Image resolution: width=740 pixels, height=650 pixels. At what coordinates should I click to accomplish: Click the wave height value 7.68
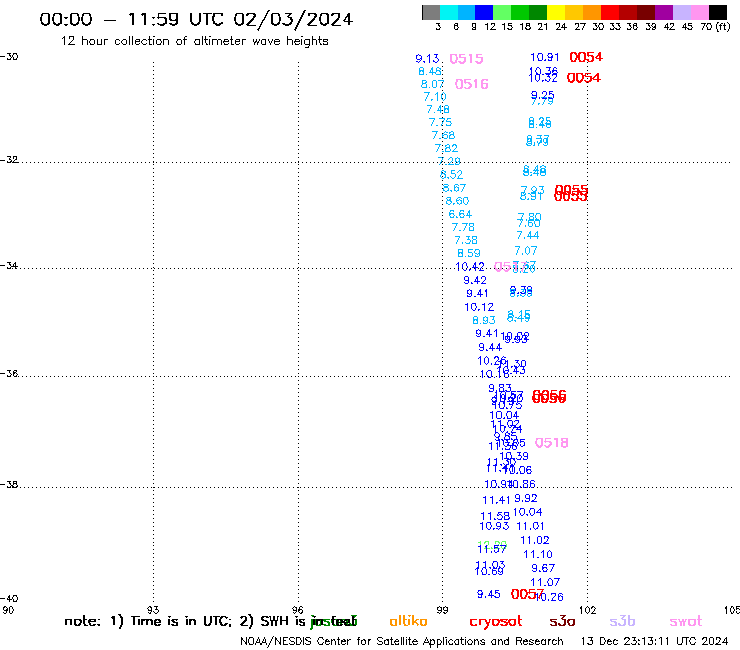coord(443,135)
